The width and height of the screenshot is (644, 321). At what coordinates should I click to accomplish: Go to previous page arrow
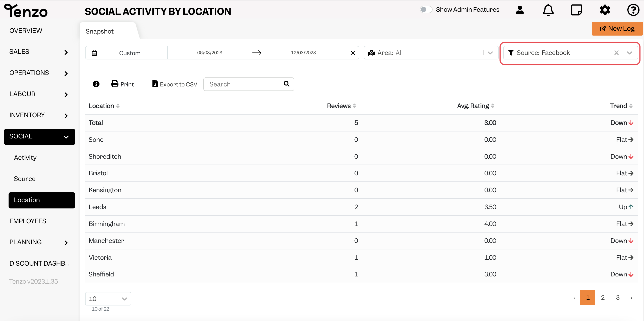574,298
